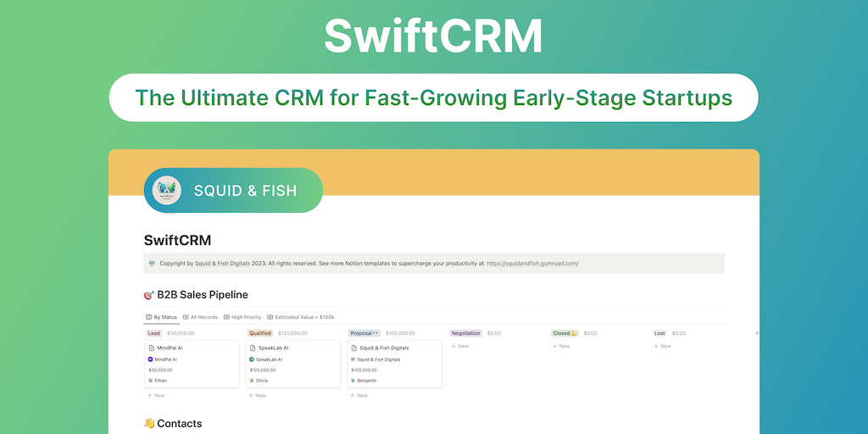Click the Squid & Fish Digitals company icon
The height and width of the screenshot is (434, 868).
point(353,359)
